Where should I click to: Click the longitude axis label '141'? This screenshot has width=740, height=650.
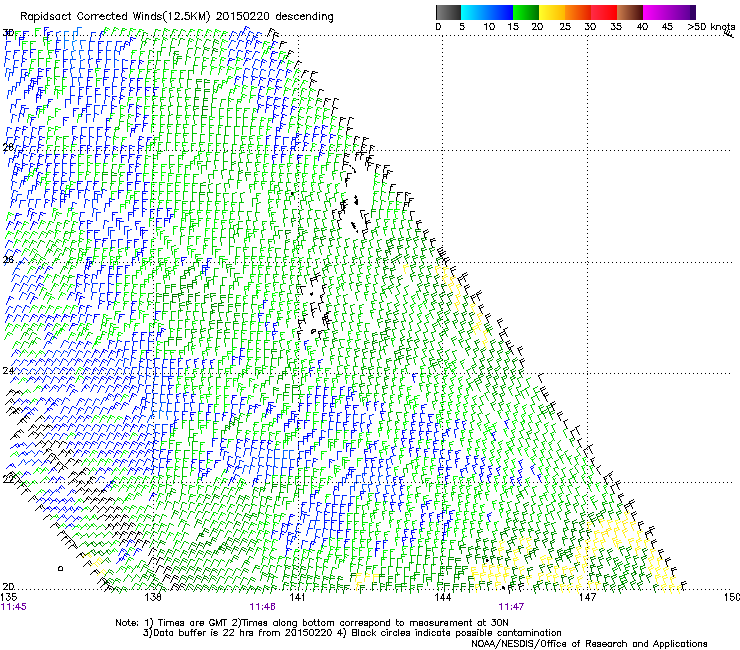point(297,597)
